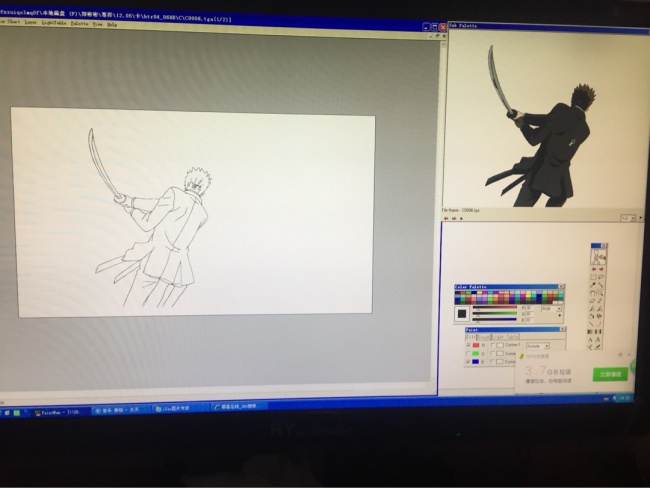Select the eyedropper tool in tool palette
The width and height of the screenshot is (650, 488).
coord(593,285)
